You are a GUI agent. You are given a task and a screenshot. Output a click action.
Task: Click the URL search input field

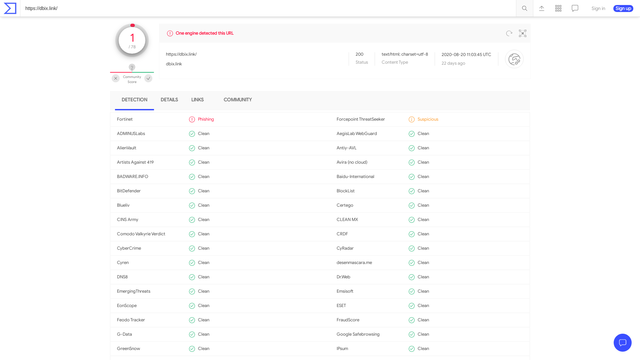pyautogui.click(x=269, y=8)
